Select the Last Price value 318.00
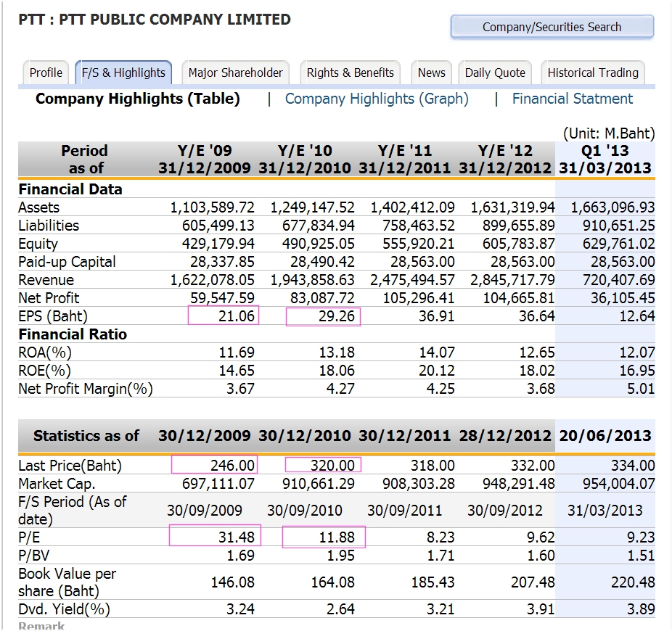The height and width of the screenshot is (631, 672). coord(433,465)
